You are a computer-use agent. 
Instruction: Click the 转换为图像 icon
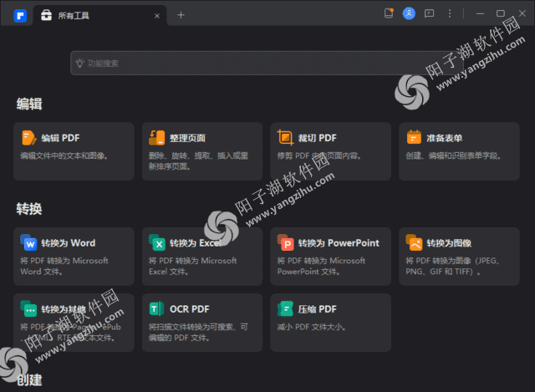(414, 242)
